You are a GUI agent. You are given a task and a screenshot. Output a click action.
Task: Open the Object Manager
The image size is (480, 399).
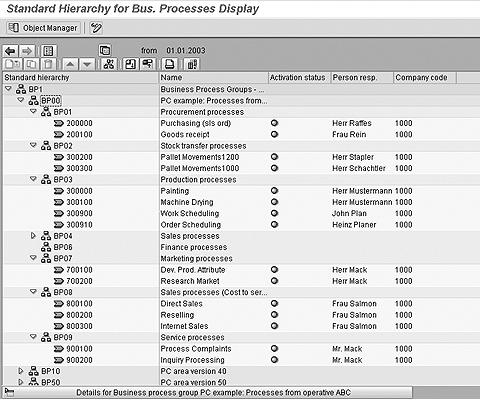coord(43,28)
